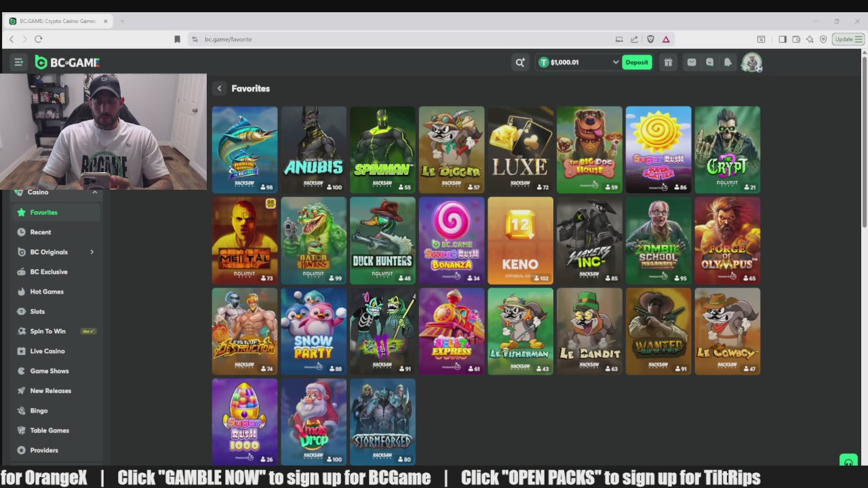This screenshot has height=488, width=868.
Task: Click the browser Update button
Action: pos(848,39)
